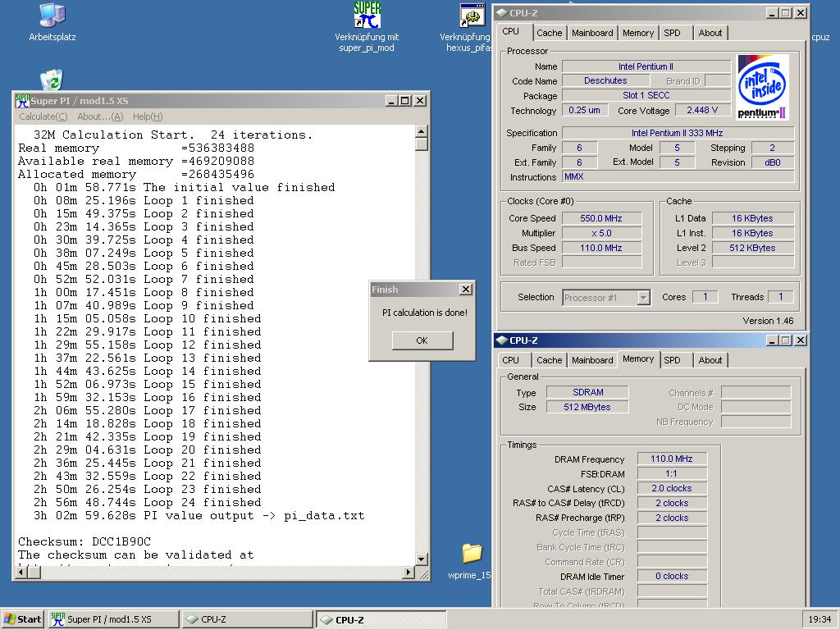This screenshot has height=630, width=840.
Task: Activate the second CPU-Z taskbar button
Action: click(x=381, y=619)
